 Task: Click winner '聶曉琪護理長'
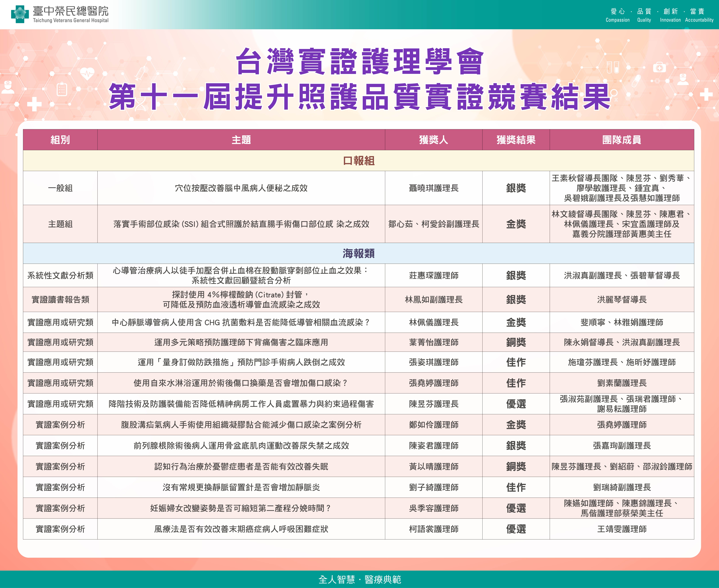(x=434, y=188)
